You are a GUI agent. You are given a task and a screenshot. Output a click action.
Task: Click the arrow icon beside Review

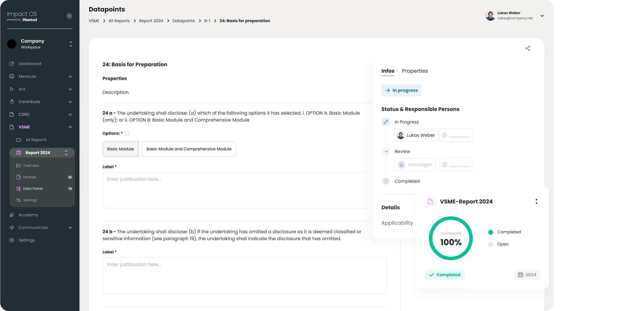[x=386, y=151]
